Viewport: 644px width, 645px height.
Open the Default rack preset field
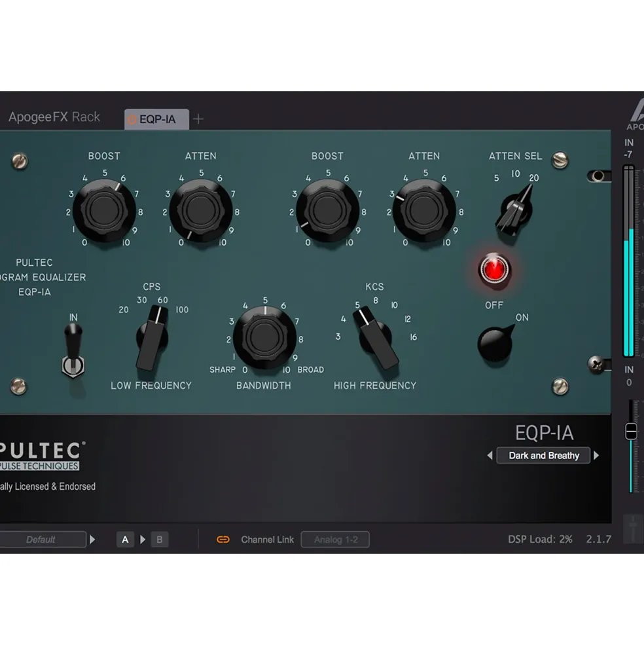coord(41,540)
